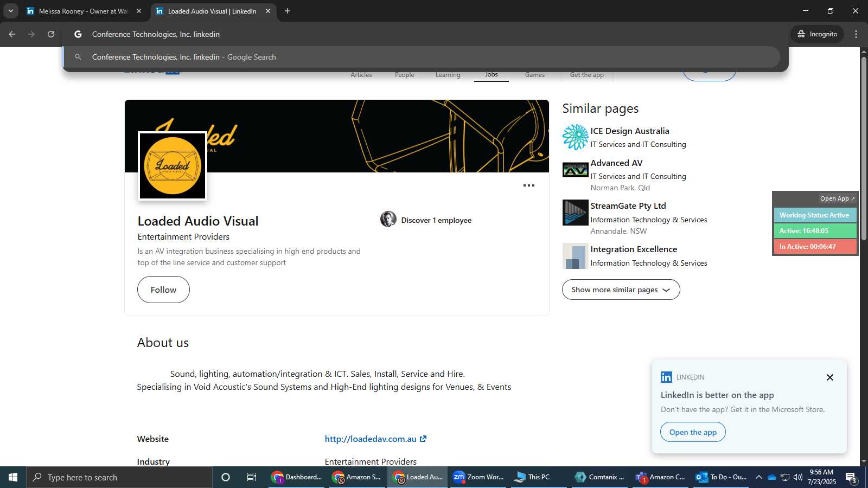Image resolution: width=868 pixels, height=488 pixels.
Task: Switch to Melissa Rooney tab
Action: click(83, 11)
